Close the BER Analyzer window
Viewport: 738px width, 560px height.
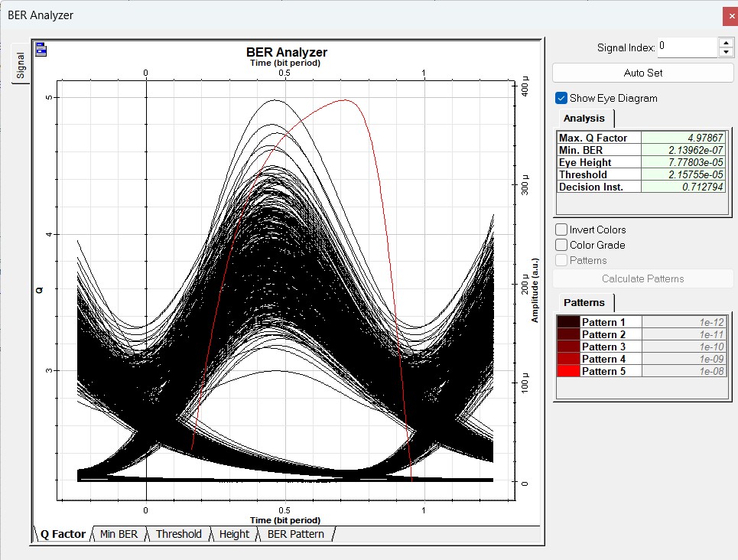click(730, 16)
